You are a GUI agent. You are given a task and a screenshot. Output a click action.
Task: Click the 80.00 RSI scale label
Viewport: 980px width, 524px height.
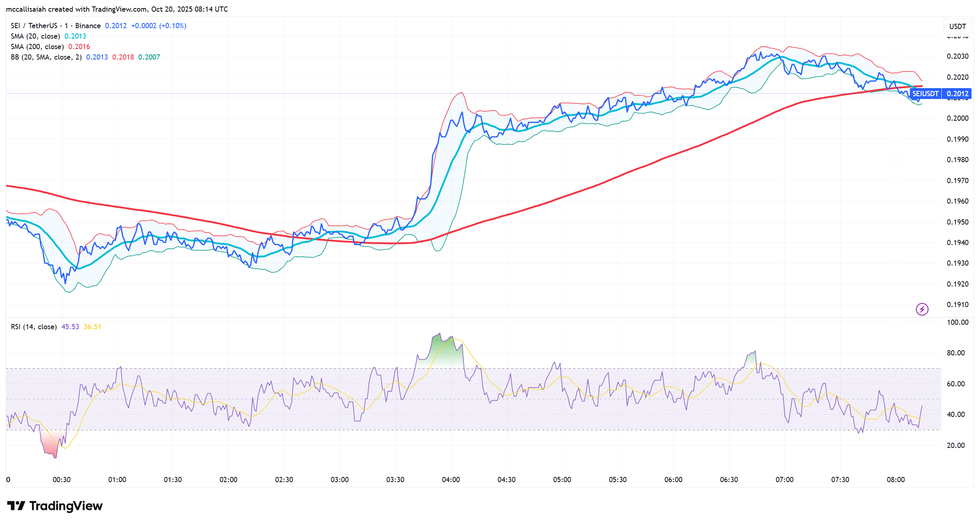[955, 353]
